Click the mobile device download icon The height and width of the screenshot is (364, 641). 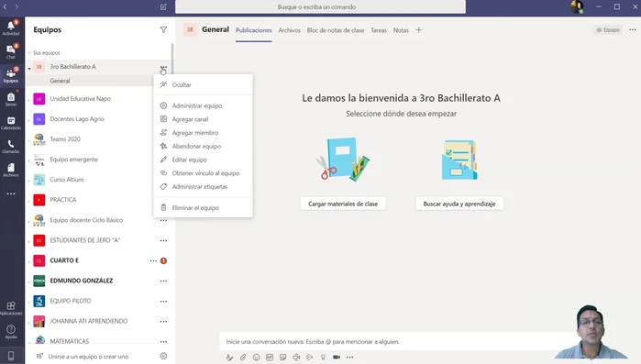pos(11,356)
